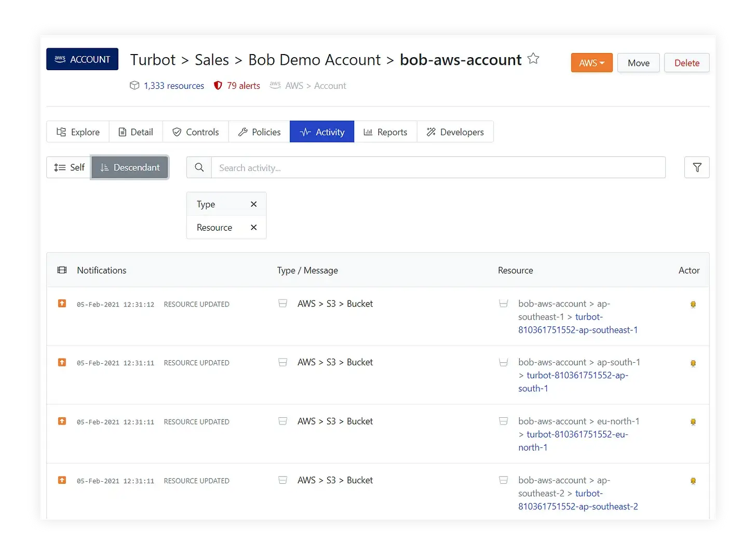The width and height of the screenshot is (756, 555).
Task: Click the Notifications column header text
Action: pyautogui.click(x=102, y=270)
